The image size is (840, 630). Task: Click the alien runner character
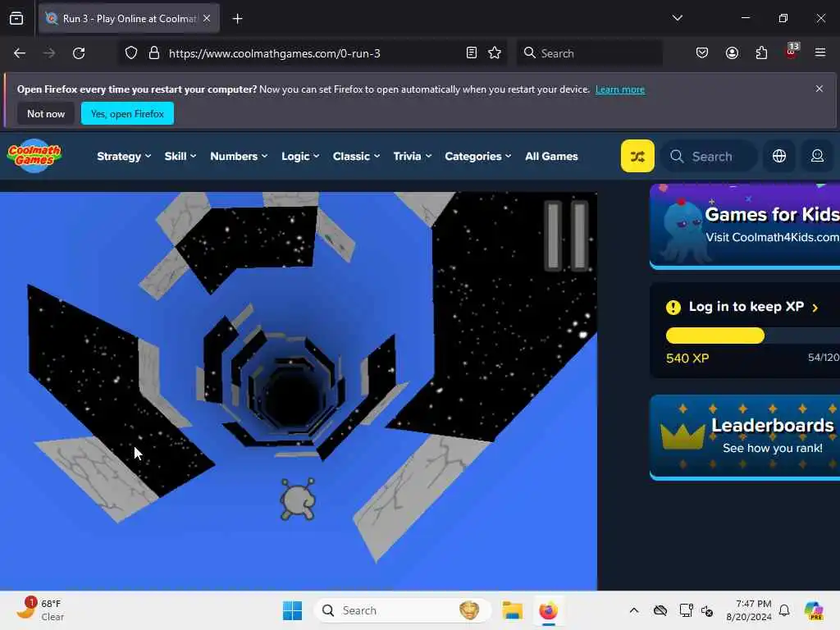click(298, 500)
